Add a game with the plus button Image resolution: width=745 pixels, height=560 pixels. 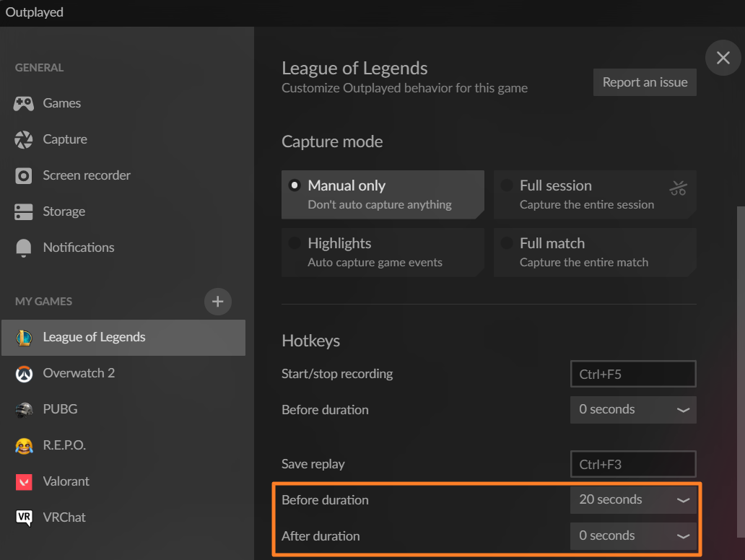tap(218, 301)
